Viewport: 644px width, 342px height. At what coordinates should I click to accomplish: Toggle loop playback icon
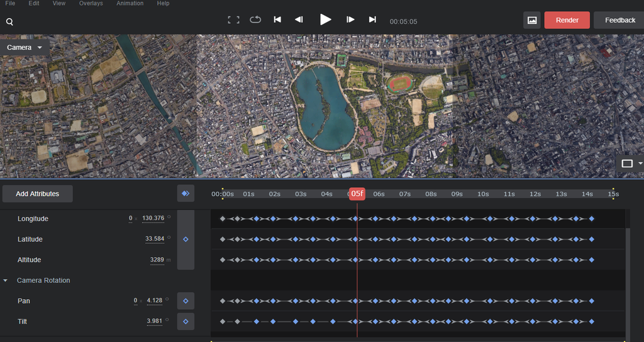pos(255,19)
